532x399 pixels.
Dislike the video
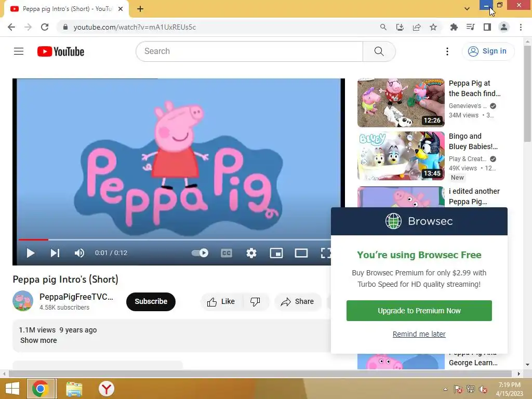(x=255, y=302)
